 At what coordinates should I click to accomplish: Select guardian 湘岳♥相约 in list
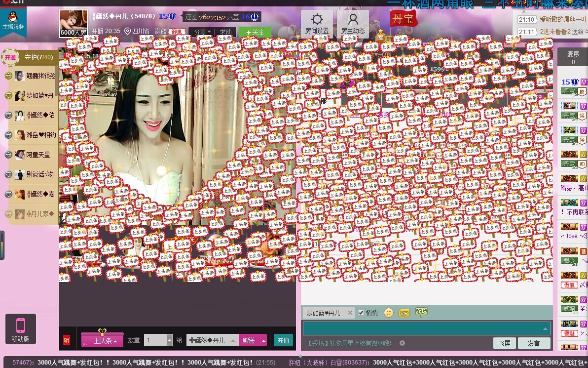(32, 135)
